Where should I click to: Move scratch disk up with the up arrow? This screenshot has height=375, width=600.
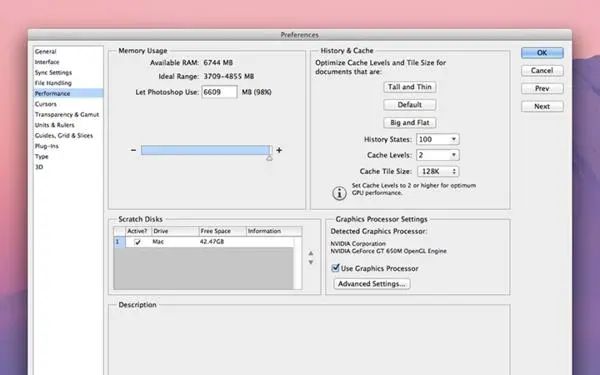click(x=311, y=253)
